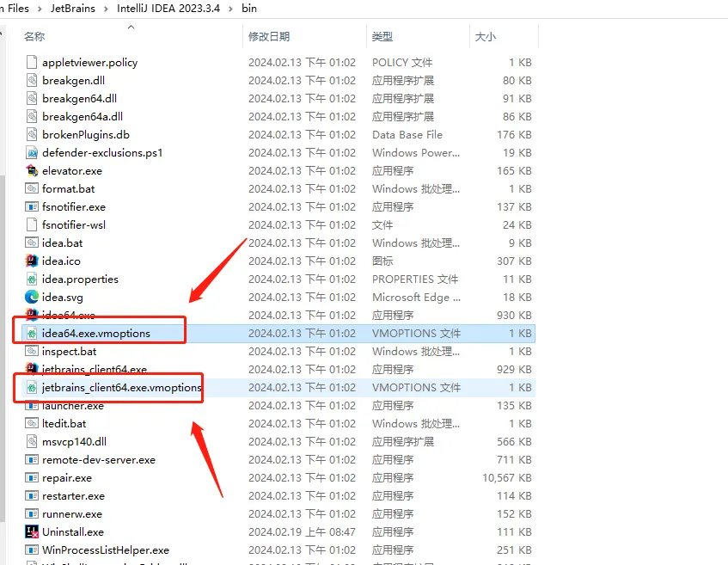Go to the JetBrains breadcrumb folder
728x565 pixels.
point(73,9)
